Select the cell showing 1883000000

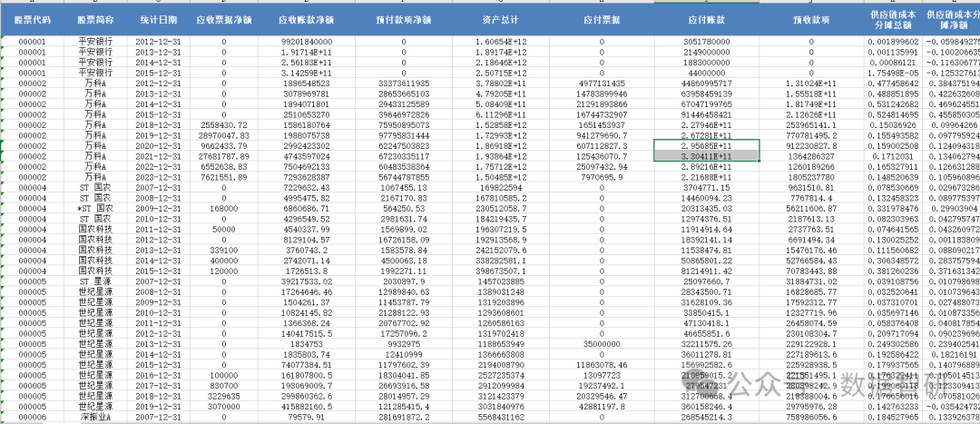click(707, 63)
